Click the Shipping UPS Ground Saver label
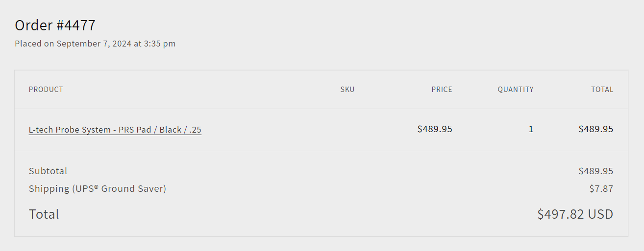This screenshot has width=644, height=251. (98, 188)
